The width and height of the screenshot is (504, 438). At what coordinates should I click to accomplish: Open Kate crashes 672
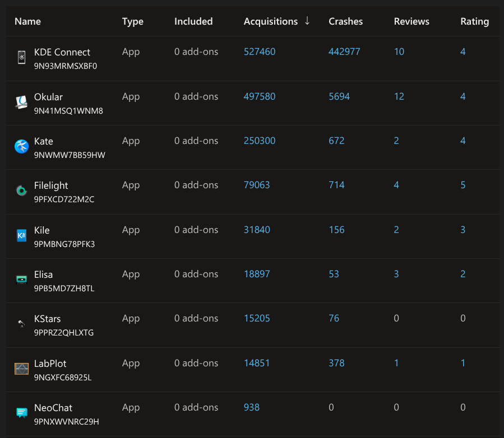click(x=336, y=141)
